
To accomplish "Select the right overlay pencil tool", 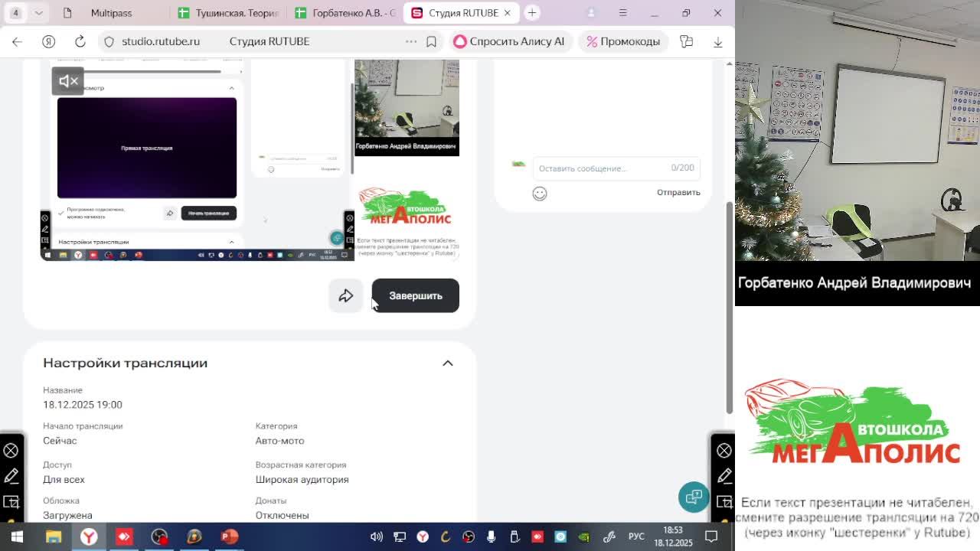I will click(724, 476).
